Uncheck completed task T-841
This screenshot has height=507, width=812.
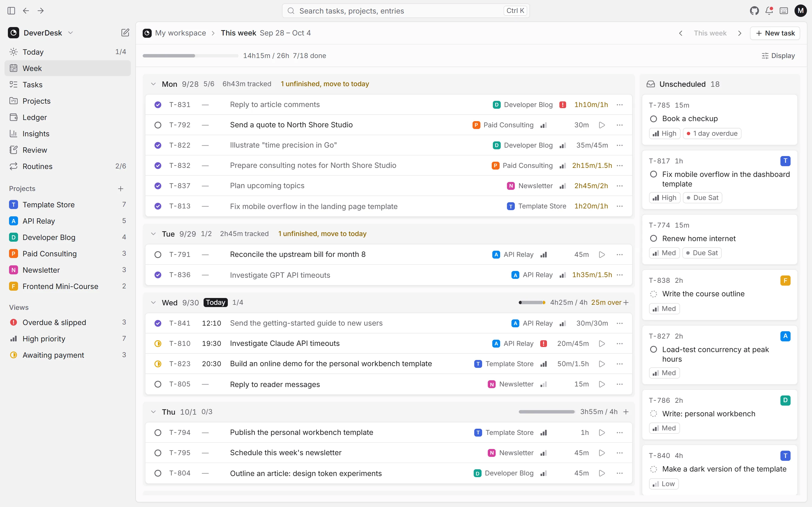pyautogui.click(x=158, y=323)
